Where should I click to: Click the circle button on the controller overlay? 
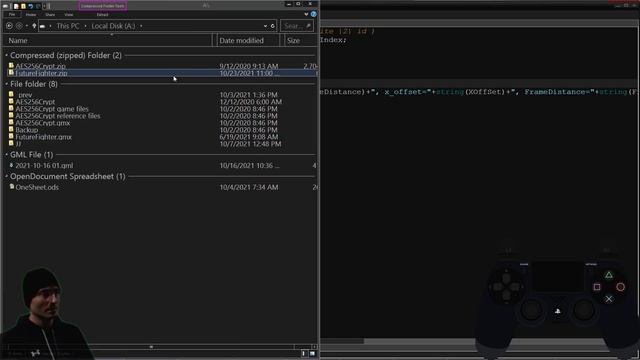click(620, 287)
